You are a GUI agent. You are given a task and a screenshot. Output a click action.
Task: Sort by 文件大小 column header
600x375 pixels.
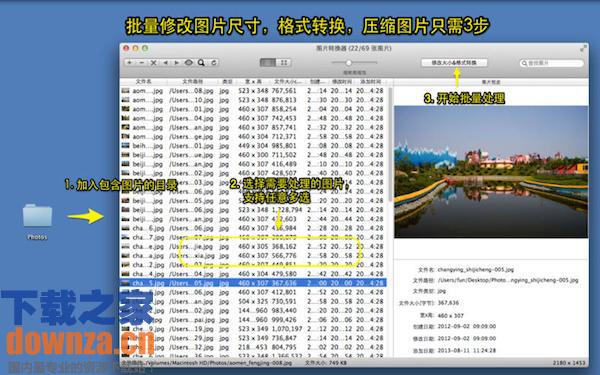[287, 82]
